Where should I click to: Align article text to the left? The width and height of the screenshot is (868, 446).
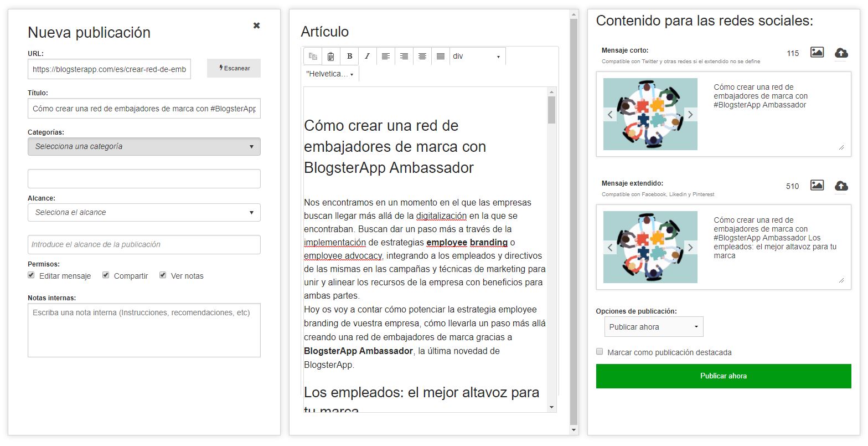(x=386, y=56)
